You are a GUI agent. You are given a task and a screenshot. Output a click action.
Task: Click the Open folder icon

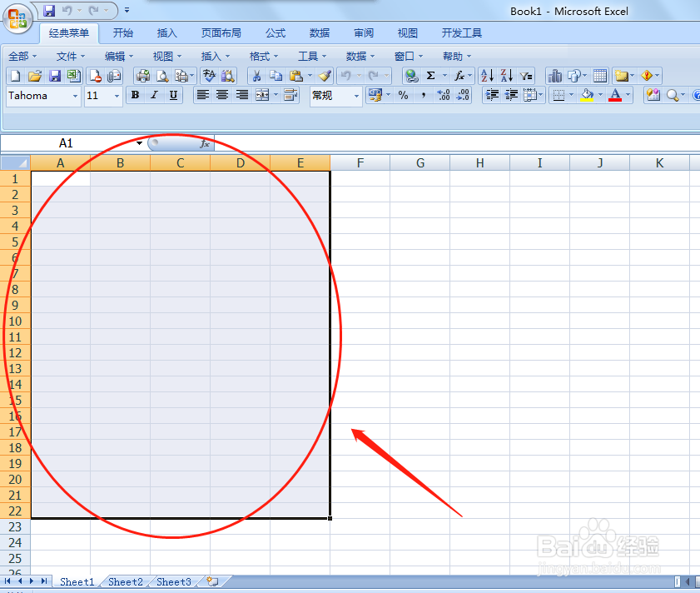pyautogui.click(x=35, y=76)
